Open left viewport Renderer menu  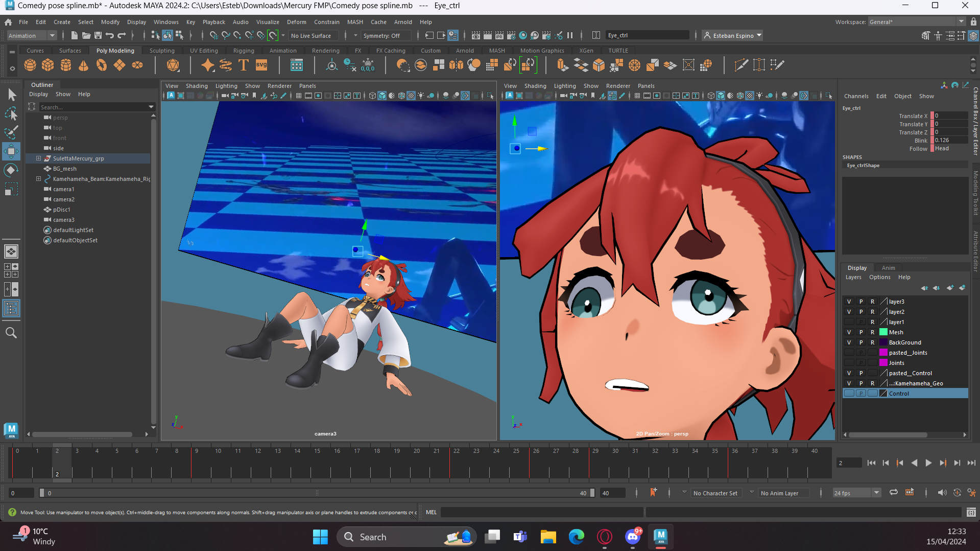click(x=279, y=86)
